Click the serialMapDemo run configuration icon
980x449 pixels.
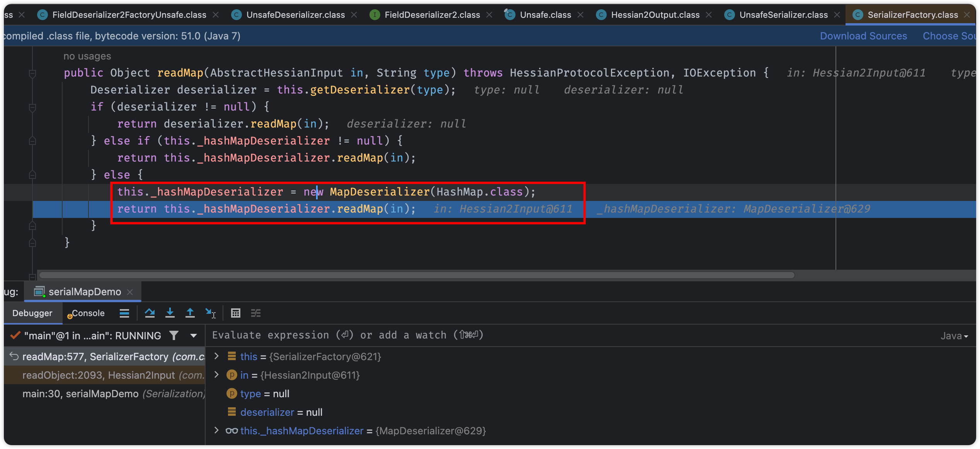click(39, 292)
